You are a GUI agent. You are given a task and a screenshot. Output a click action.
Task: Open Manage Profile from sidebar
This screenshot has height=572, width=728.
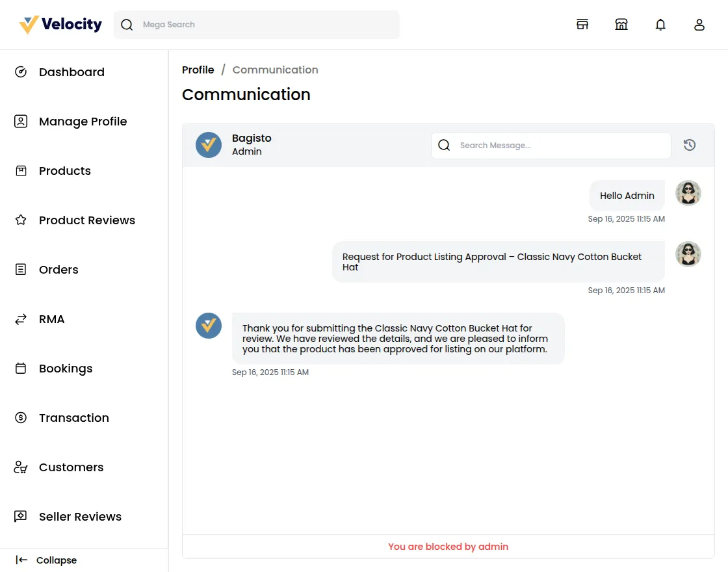[83, 122]
